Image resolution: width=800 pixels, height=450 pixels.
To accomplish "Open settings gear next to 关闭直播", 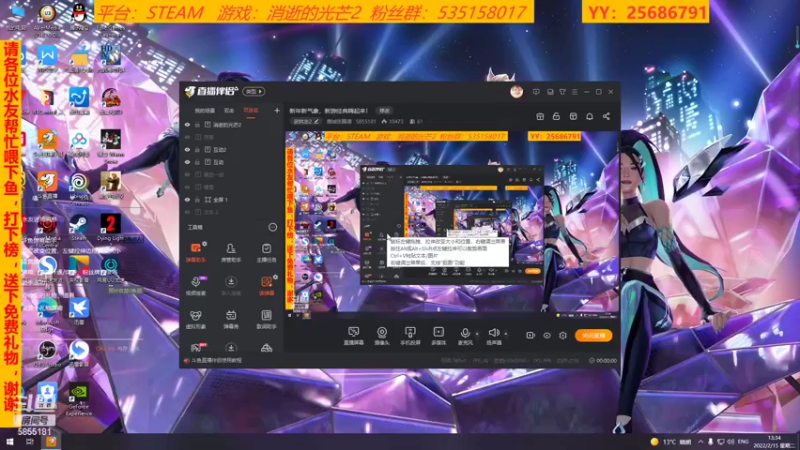I will click(x=563, y=335).
